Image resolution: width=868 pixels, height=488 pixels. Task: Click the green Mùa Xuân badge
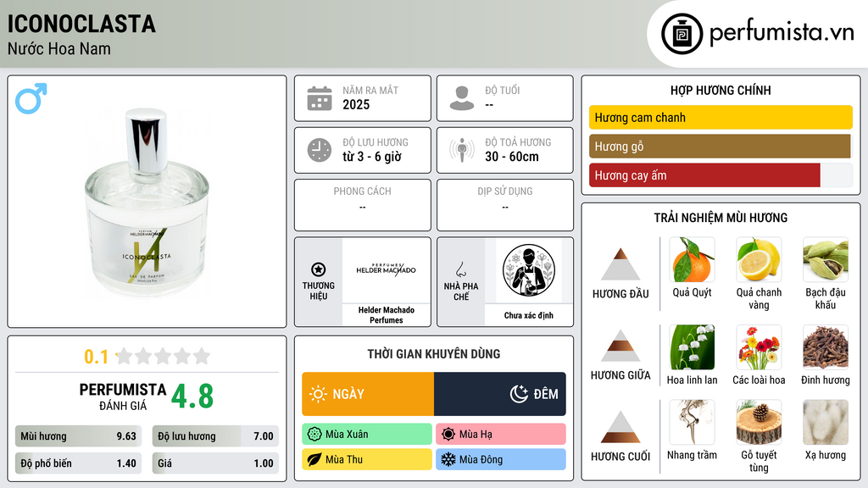click(367, 434)
